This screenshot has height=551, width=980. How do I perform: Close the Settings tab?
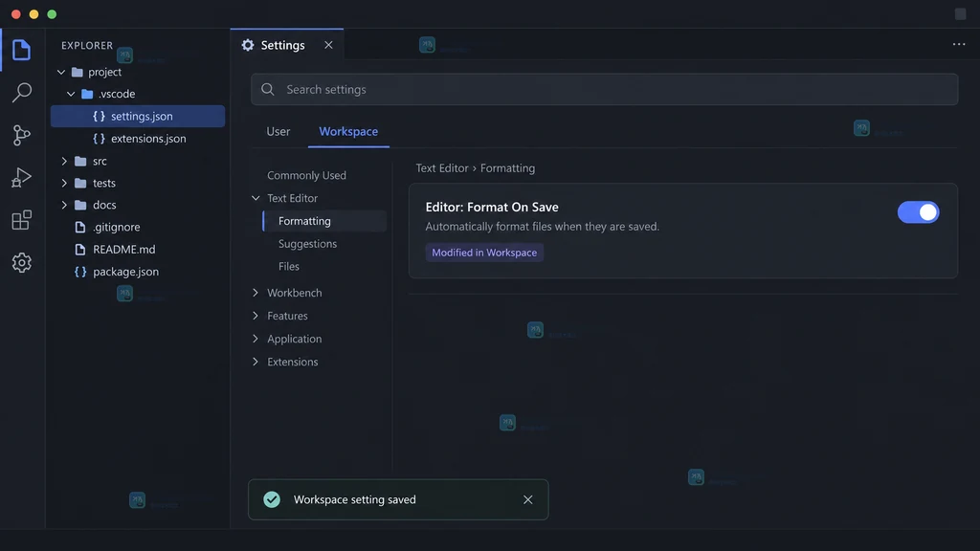[329, 45]
